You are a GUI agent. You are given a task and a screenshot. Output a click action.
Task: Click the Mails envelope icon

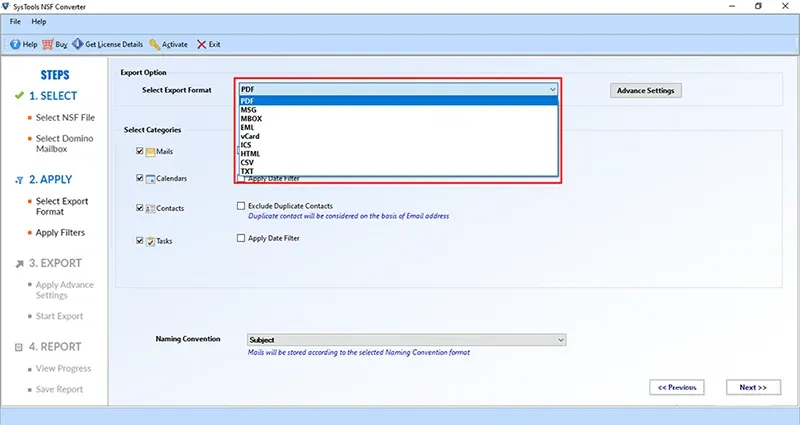(x=151, y=152)
